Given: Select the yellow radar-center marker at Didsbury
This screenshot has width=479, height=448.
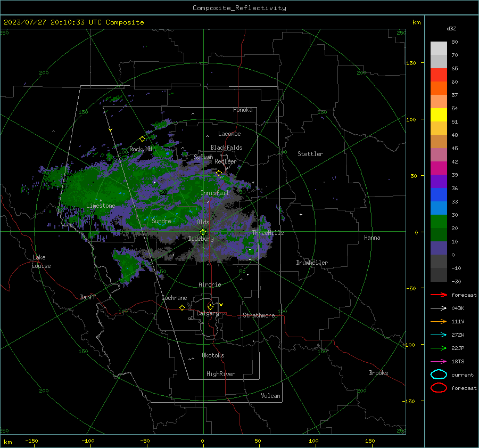Looking at the screenshot, I should 203,232.
